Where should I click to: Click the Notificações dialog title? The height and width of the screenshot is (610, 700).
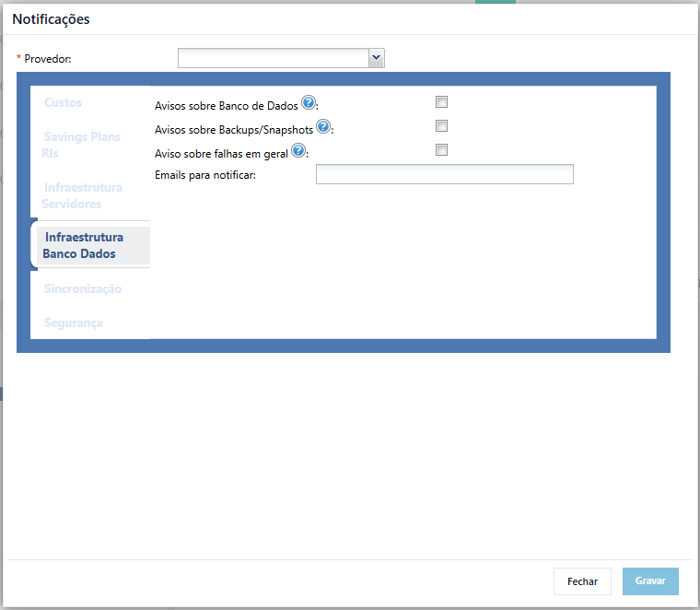pyautogui.click(x=51, y=19)
